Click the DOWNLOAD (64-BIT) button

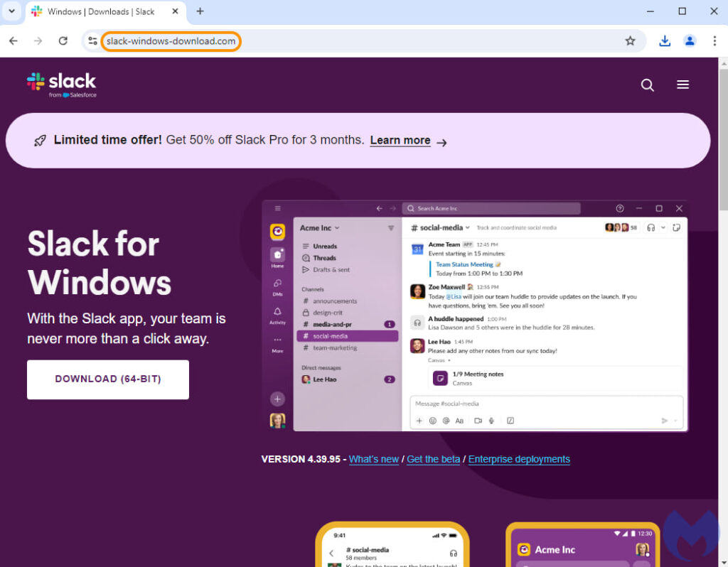(x=108, y=379)
